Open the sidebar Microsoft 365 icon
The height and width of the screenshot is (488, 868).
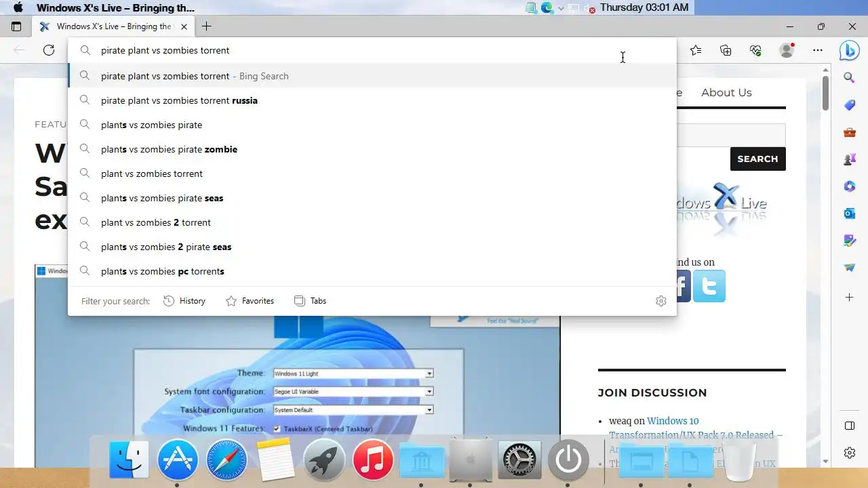point(849,186)
